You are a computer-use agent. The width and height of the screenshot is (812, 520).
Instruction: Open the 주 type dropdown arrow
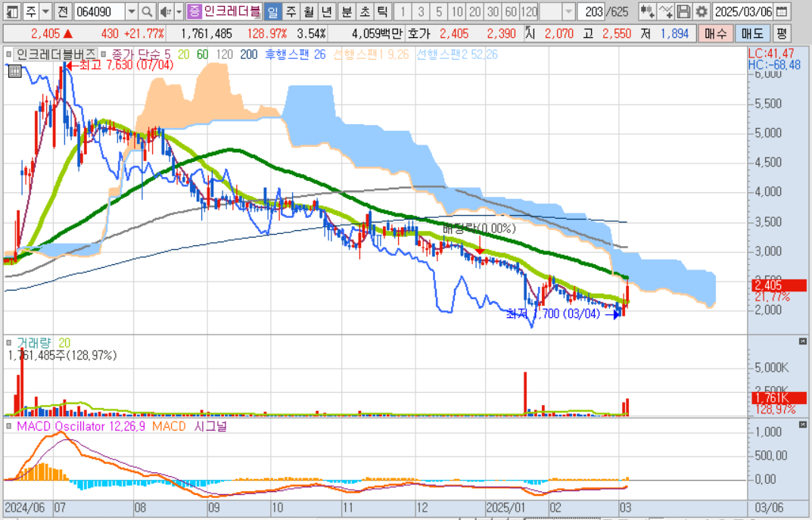click(45, 11)
